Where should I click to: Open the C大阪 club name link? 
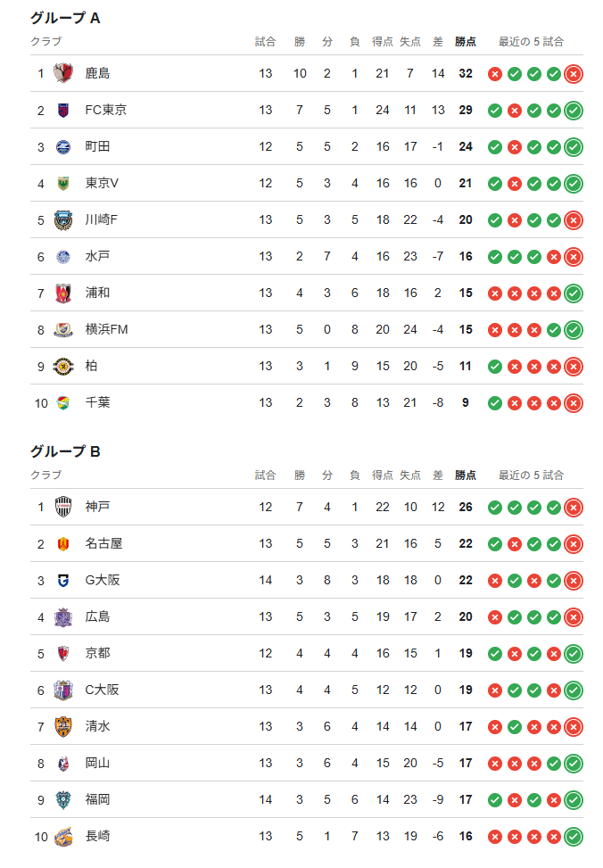click(x=102, y=690)
